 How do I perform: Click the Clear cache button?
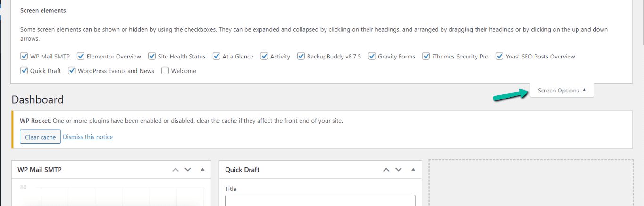click(x=40, y=137)
